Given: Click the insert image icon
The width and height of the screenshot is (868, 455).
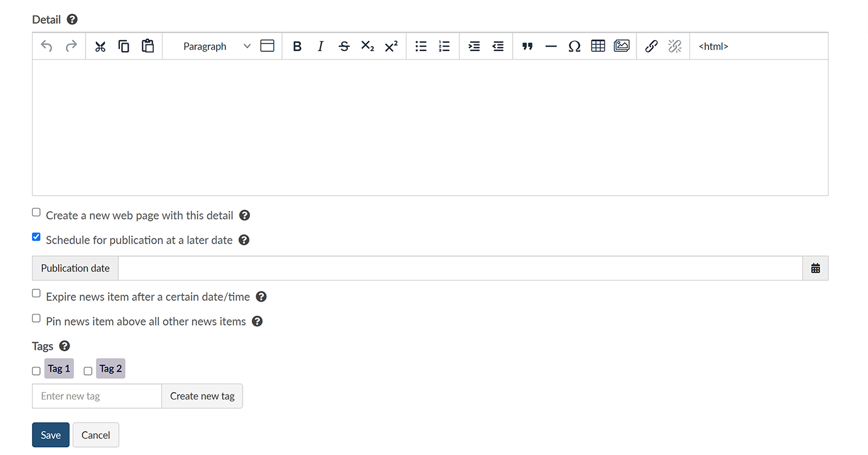Looking at the screenshot, I should 622,46.
